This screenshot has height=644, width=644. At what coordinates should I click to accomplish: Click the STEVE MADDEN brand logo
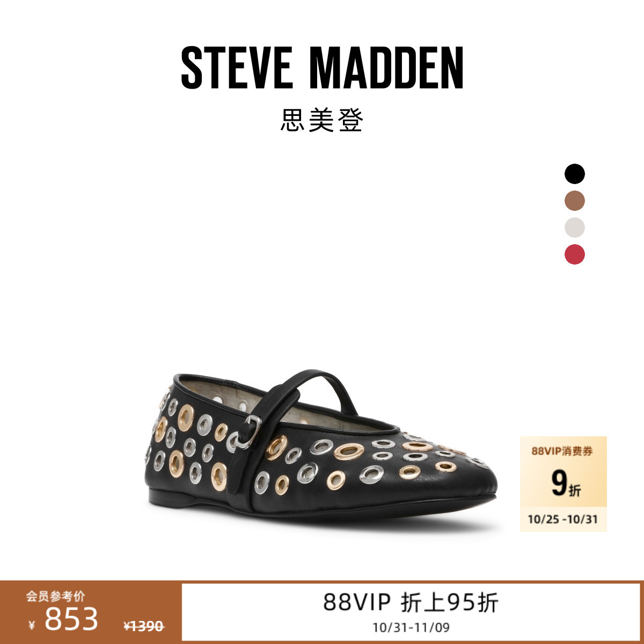pos(322,68)
